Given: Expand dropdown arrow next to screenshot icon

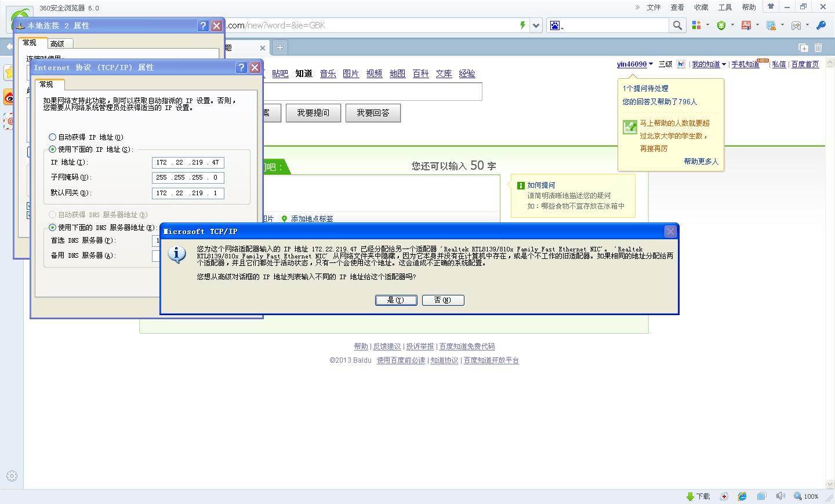Looking at the screenshot, I should pyautogui.click(x=782, y=25).
